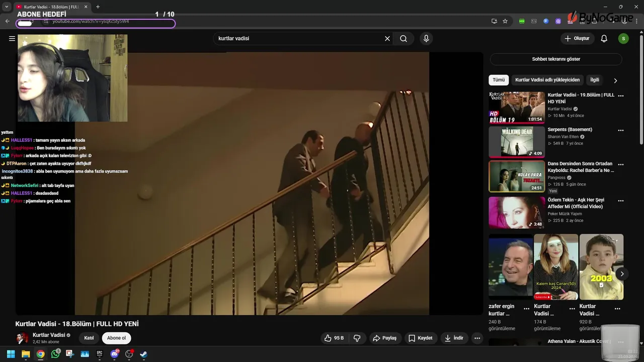644x362 pixels.
Task: Open the Windows Start menu
Action: 11,354
